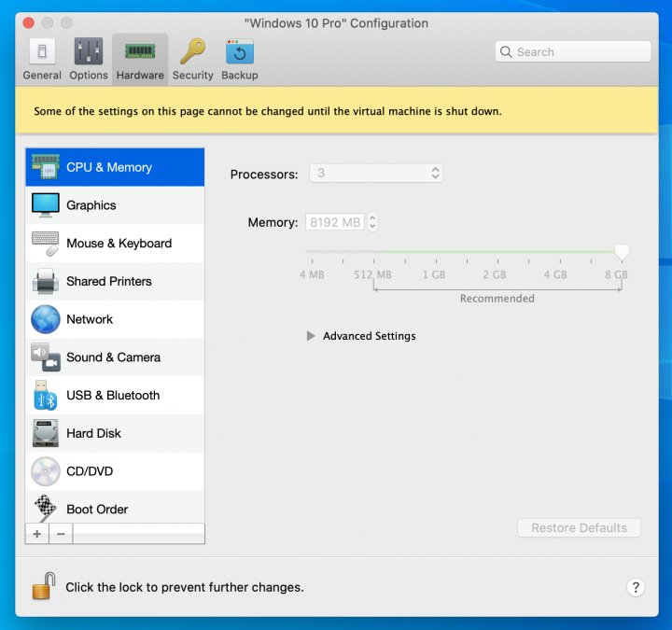This screenshot has height=630, width=672.
Task: Open the Options sliders icon
Action: (x=89, y=51)
